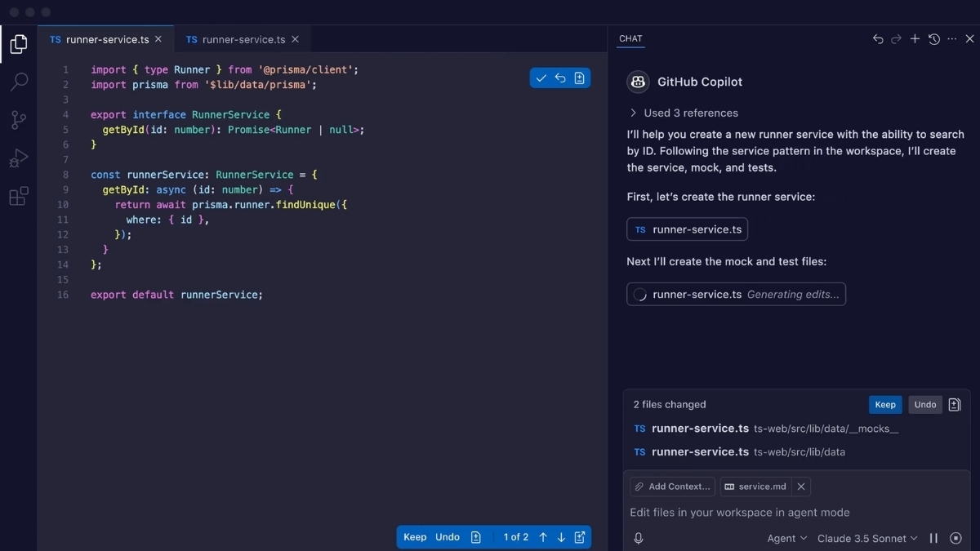The width and height of the screenshot is (980, 551).
Task: Click Undo in the bottom editor toolbar
Action: click(448, 537)
